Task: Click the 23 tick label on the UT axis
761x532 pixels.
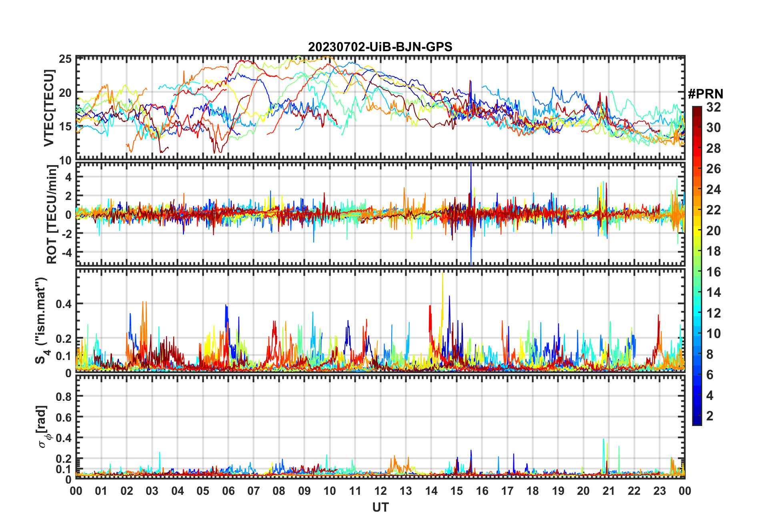Action: 659,491
